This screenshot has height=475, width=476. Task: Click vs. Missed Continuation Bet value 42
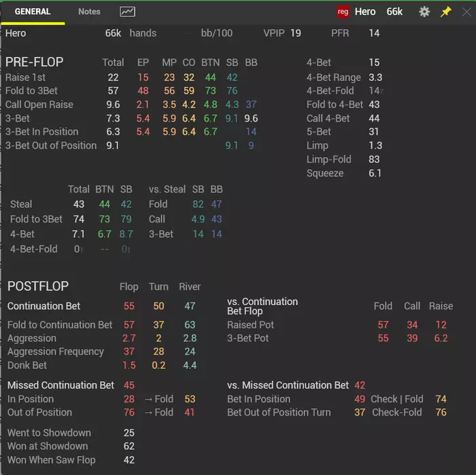pyautogui.click(x=360, y=385)
